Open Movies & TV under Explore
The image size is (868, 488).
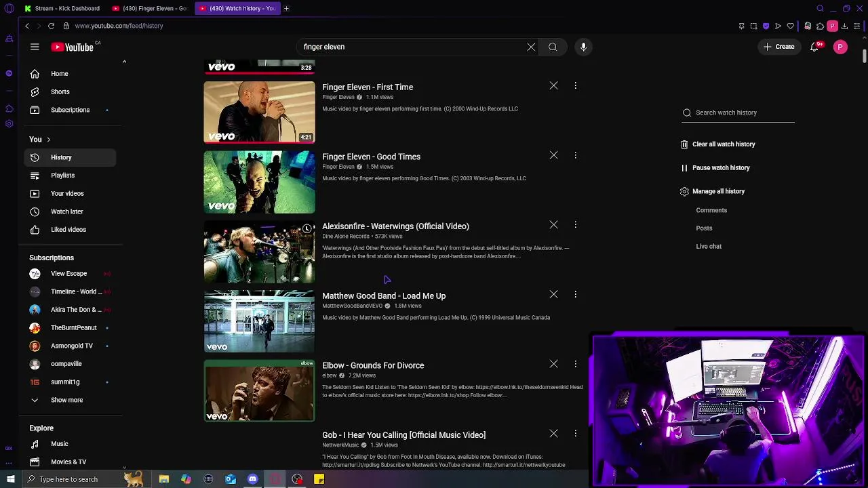pos(71,462)
